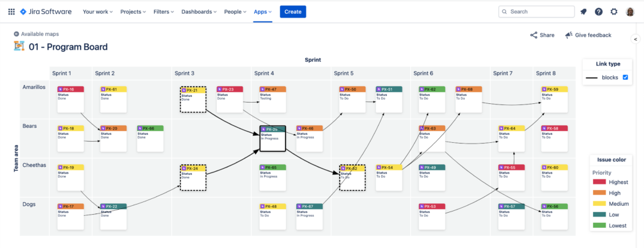
Task: Click the Share button
Action: coord(542,35)
